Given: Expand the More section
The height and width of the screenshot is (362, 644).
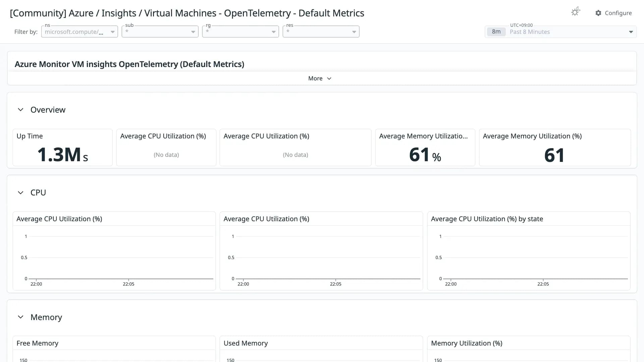Looking at the screenshot, I should 320,78.
